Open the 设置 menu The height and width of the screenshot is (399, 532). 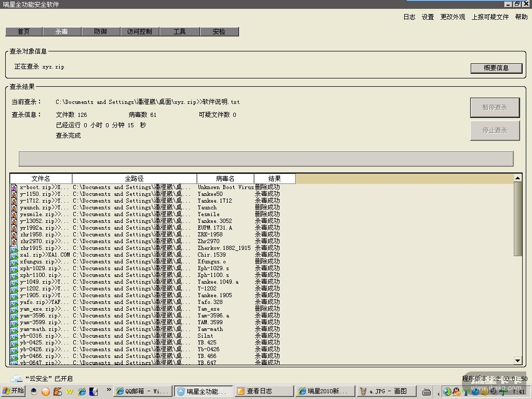428,17
